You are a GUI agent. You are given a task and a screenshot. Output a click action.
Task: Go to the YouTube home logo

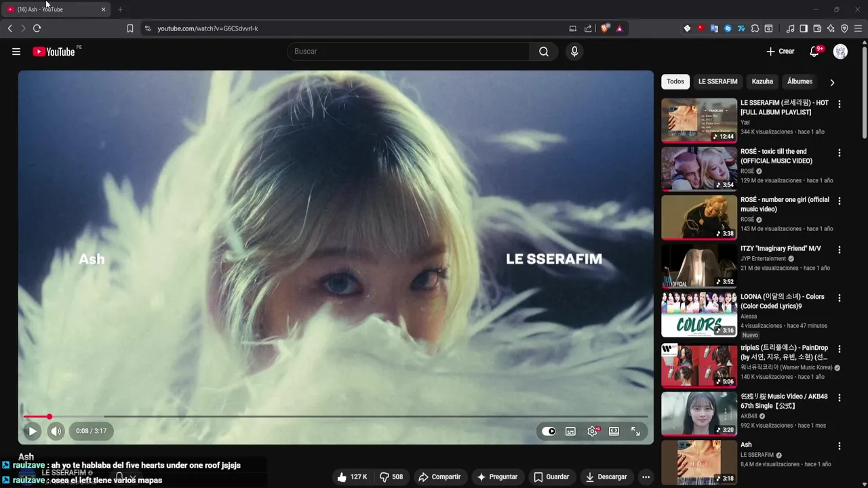tap(54, 52)
